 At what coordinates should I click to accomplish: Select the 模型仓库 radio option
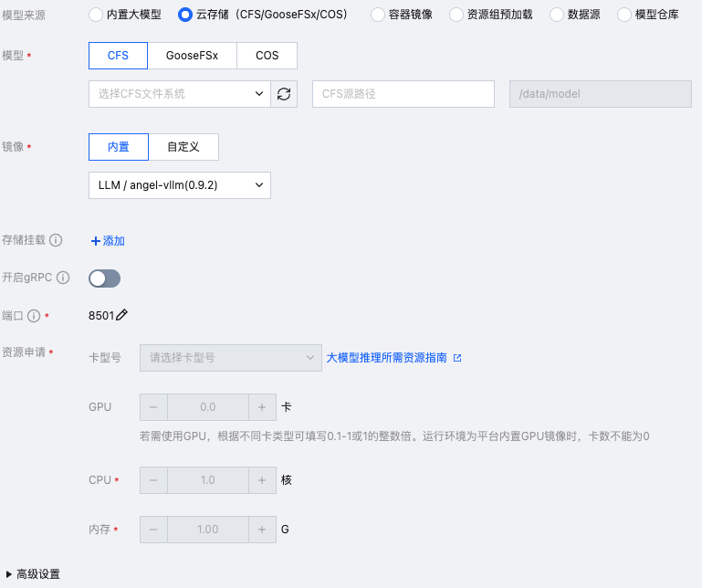[650, 15]
